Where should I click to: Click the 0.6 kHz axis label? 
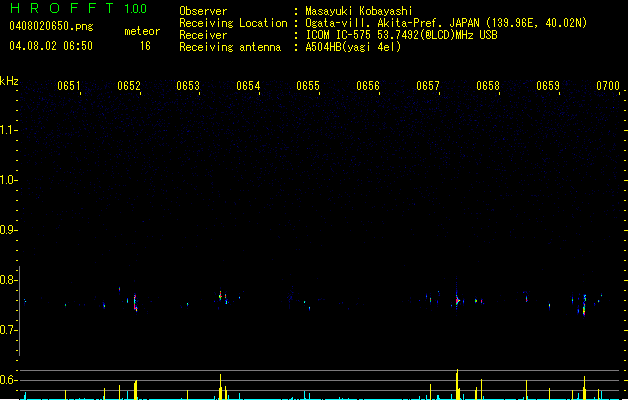click(8, 380)
